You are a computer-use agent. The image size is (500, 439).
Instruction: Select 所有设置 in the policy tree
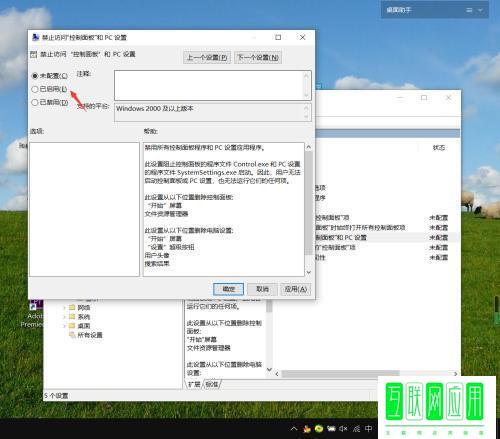pyautogui.click(x=86, y=335)
